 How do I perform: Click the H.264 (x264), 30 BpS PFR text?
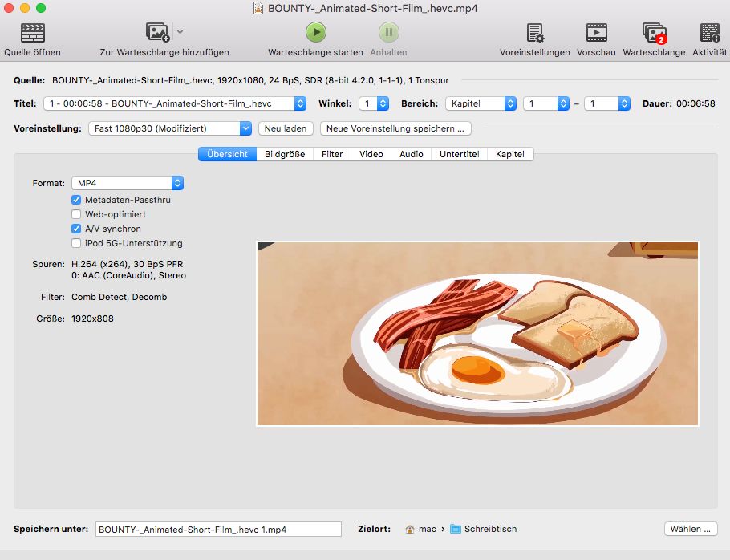[x=127, y=264]
